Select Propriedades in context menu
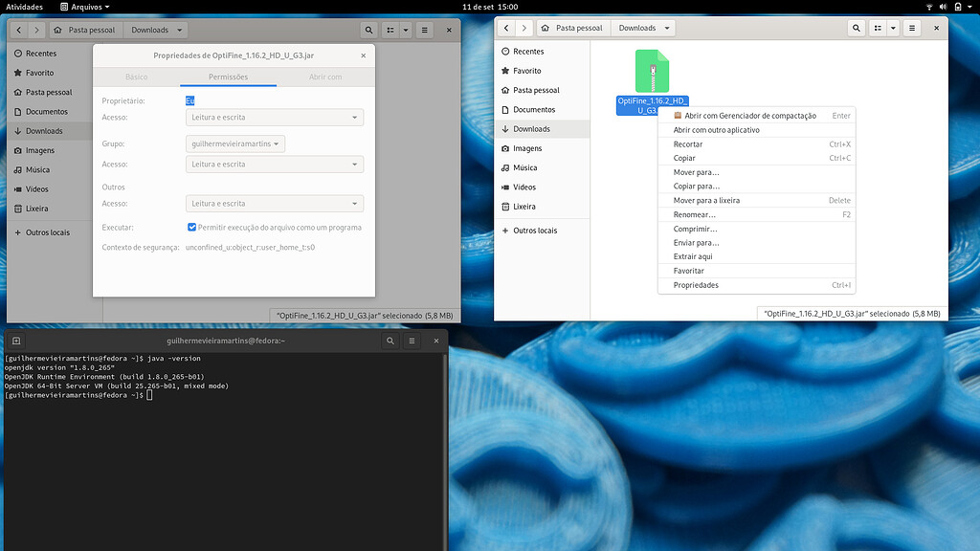Screen dimensions: 980x551 [756, 285]
